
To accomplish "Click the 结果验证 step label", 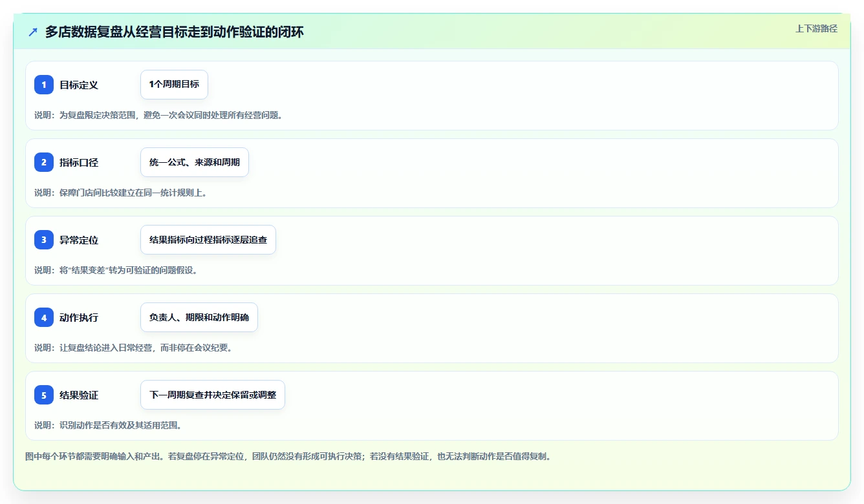I will (x=79, y=395).
